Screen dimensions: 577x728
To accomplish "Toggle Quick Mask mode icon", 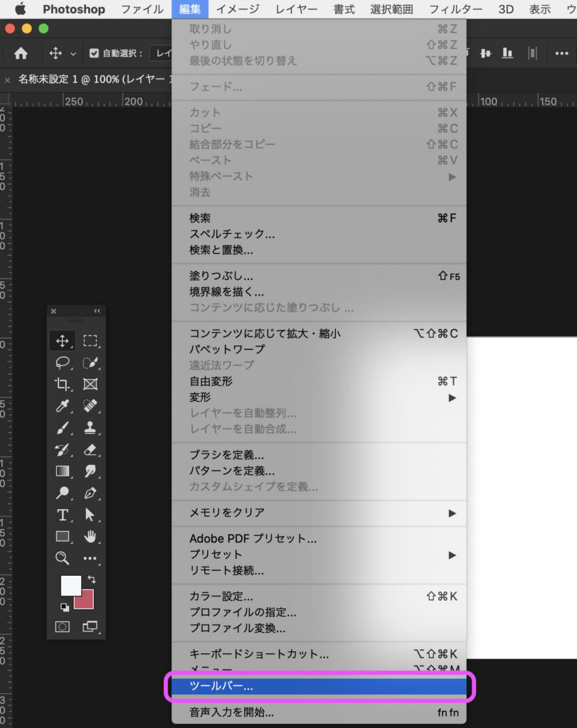I will click(x=63, y=626).
